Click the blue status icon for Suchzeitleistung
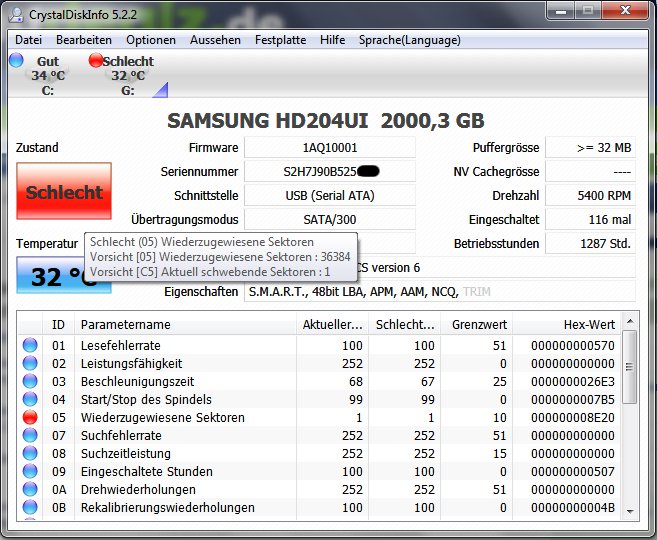 coord(30,453)
